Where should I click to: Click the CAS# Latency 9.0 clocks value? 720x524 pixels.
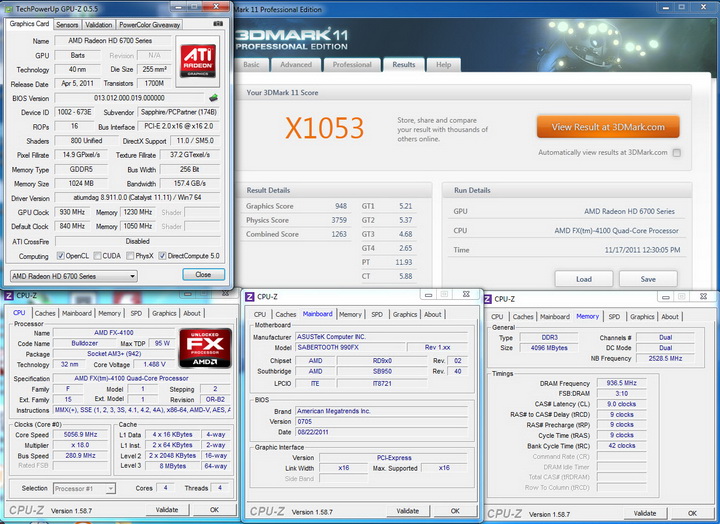621,404
